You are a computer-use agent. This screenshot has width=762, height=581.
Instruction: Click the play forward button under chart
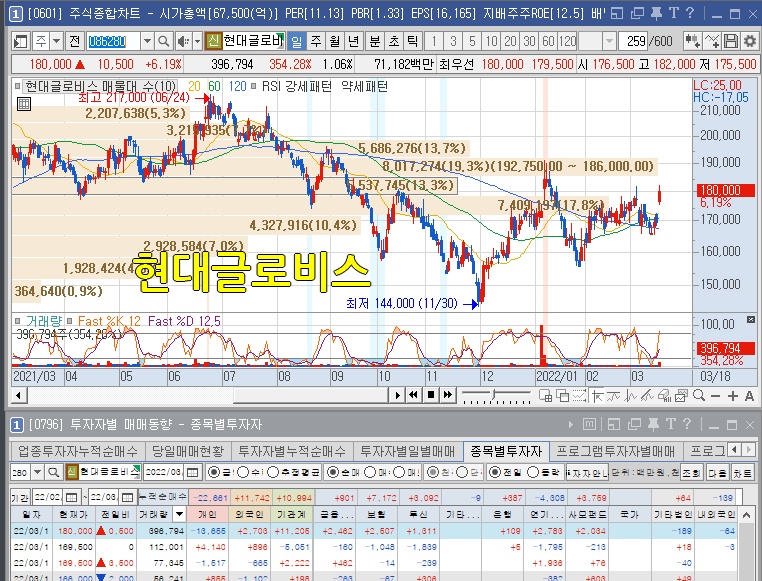397,395
